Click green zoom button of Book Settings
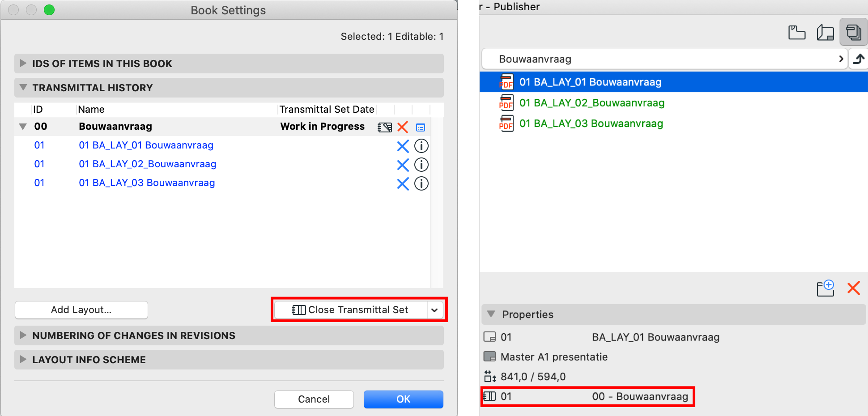 [49, 10]
